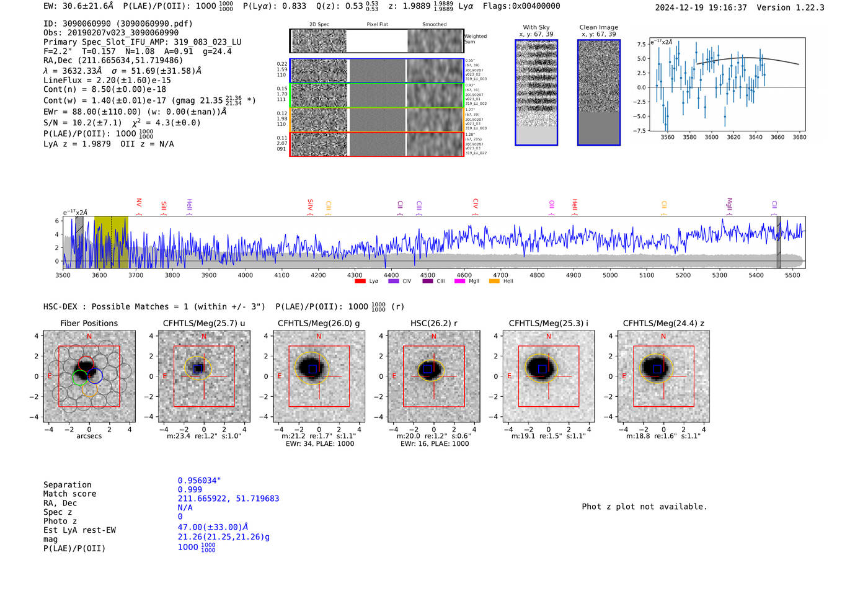Click the orange HeII legend swatch
Image resolution: width=868 pixels, height=591 pixels.
[494, 281]
